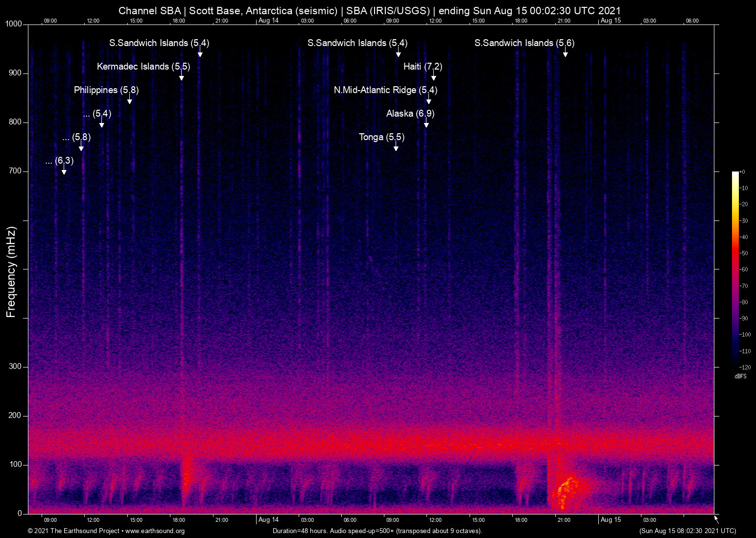
Task: Click the arrow marker below Haiti (7.2)
Action: [433, 77]
